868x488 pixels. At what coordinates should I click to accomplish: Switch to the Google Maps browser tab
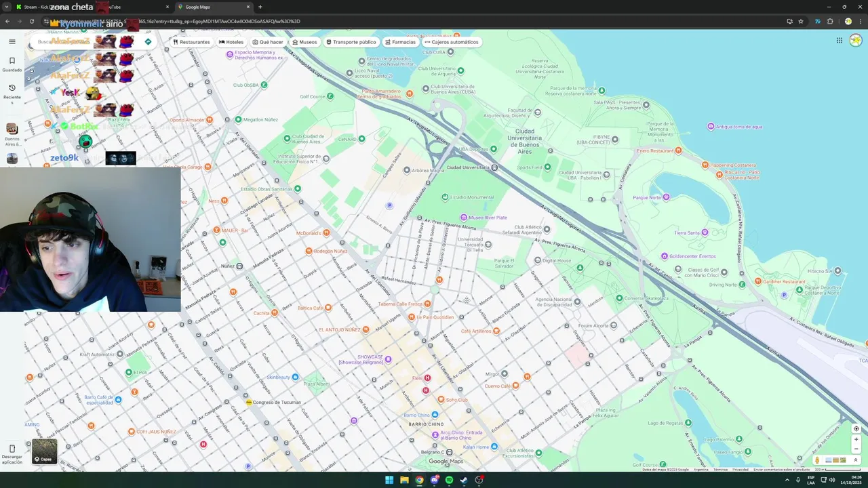point(214,7)
